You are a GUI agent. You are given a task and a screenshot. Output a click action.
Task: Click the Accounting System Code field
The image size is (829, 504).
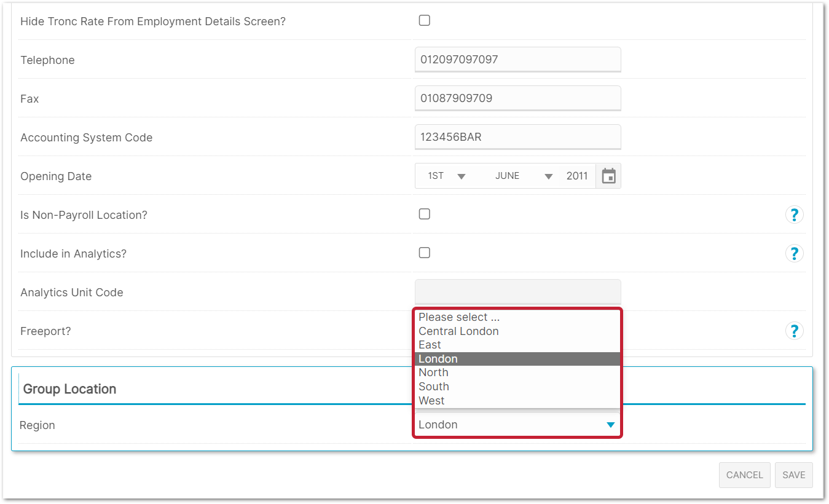click(x=517, y=137)
